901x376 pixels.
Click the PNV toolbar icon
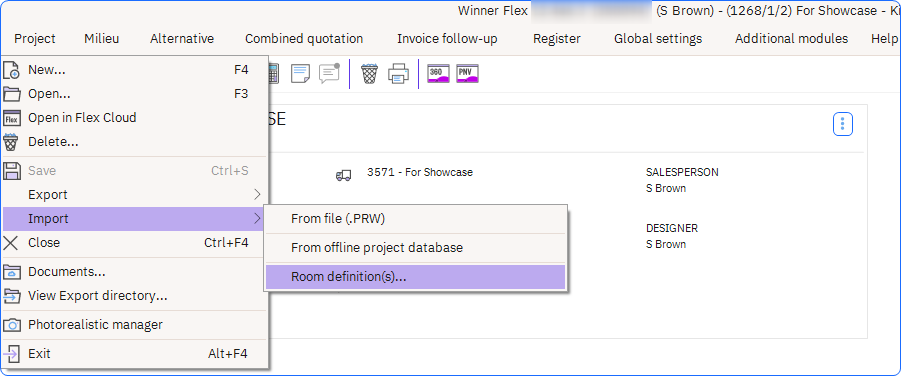(x=467, y=74)
